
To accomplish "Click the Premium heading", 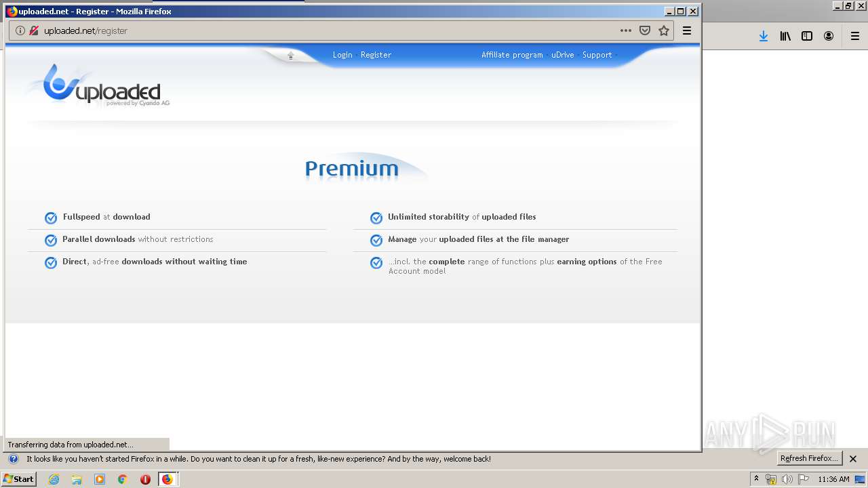I will pos(351,168).
